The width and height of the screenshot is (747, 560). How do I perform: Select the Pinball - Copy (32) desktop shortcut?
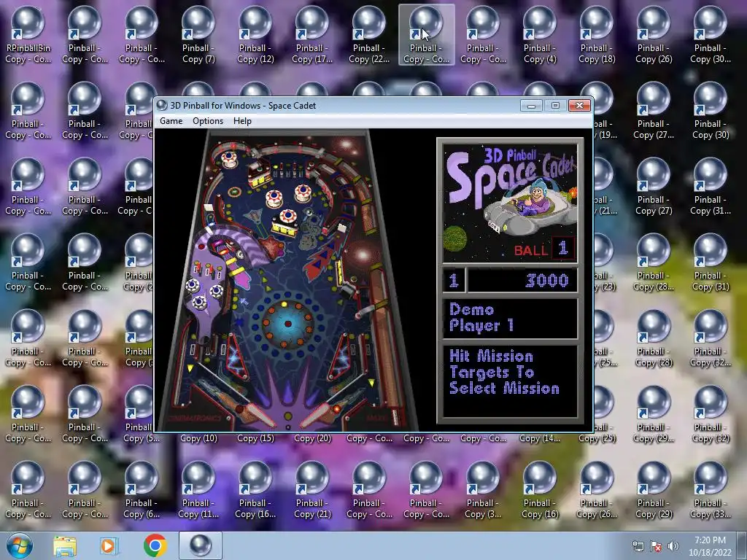tap(711, 415)
